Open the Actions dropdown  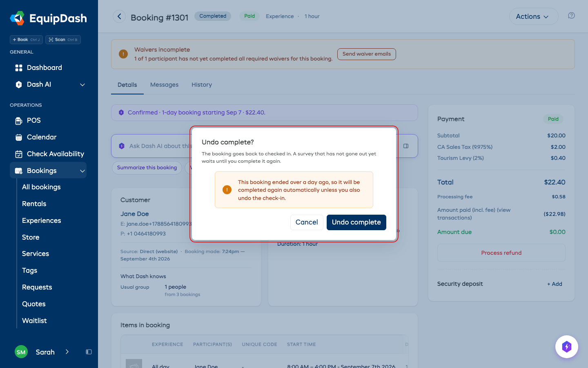(x=533, y=16)
